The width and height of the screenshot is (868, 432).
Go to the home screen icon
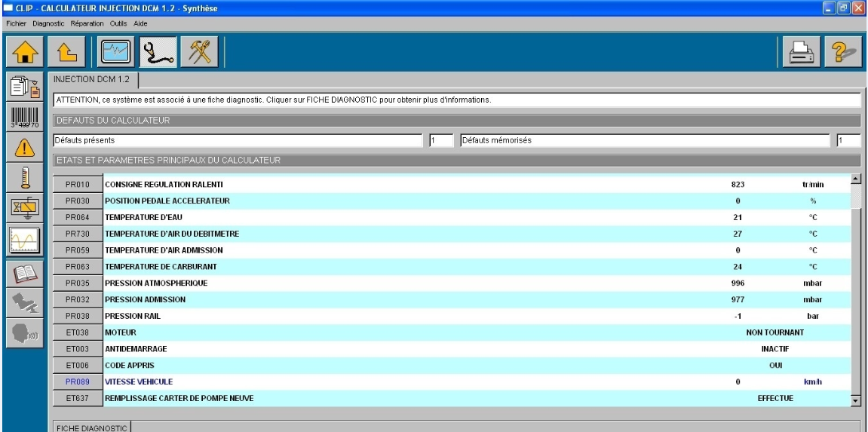(24, 52)
